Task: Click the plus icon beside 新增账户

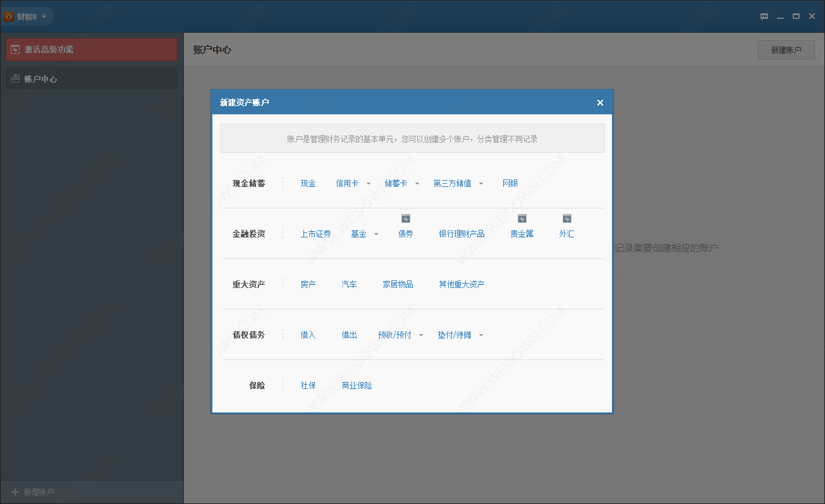Action: pyautogui.click(x=15, y=492)
